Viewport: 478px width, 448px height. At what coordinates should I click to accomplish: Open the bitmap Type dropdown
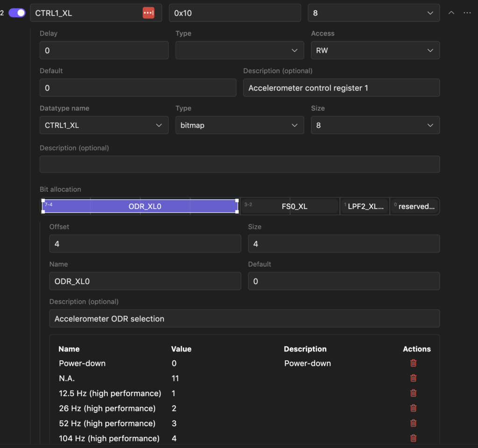pos(239,125)
